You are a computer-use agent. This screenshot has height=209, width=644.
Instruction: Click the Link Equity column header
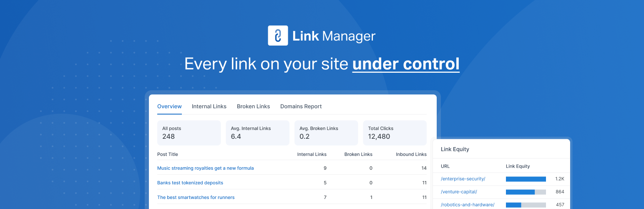coord(518,166)
